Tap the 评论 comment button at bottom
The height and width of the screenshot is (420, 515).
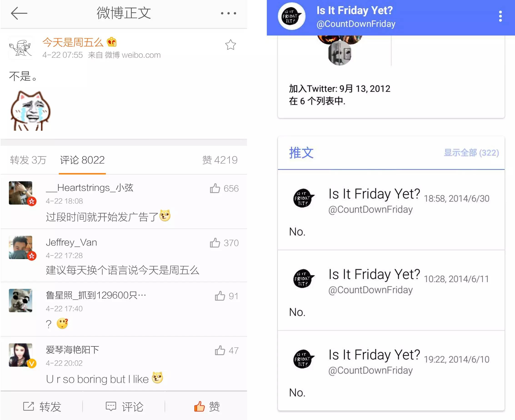124,406
